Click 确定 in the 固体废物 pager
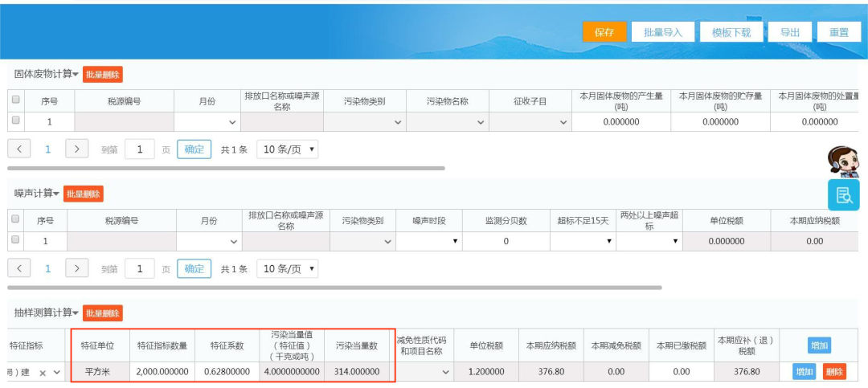The width and height of the screenshot is (868, 388). [194, 149]
